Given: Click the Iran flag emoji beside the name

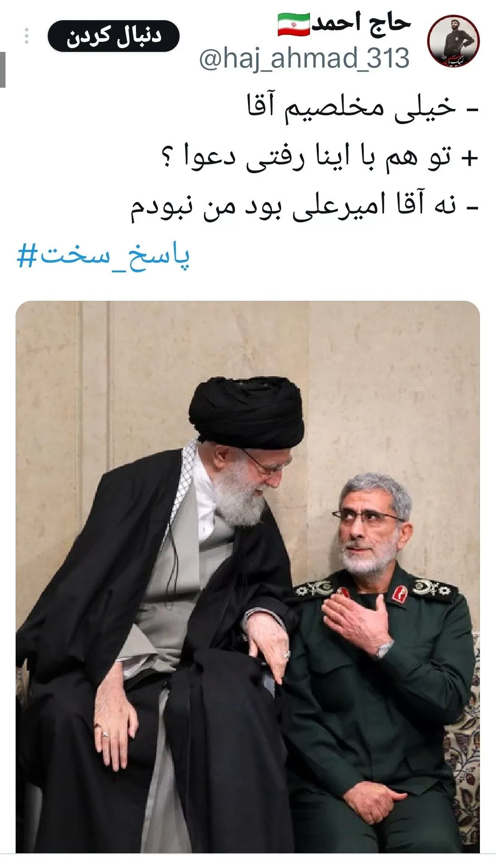Looking at the screenshot, I should [293, 25].
